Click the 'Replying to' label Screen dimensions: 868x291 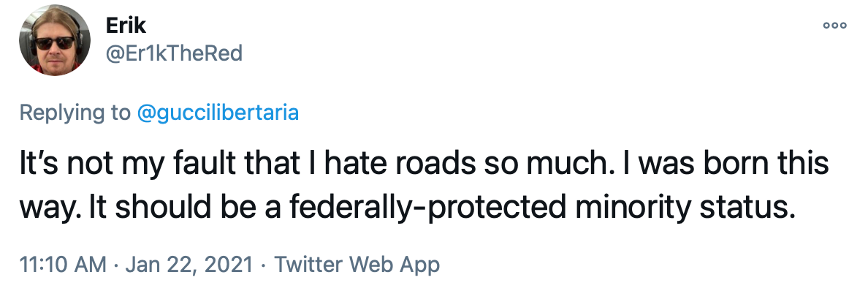coord(75,113)
